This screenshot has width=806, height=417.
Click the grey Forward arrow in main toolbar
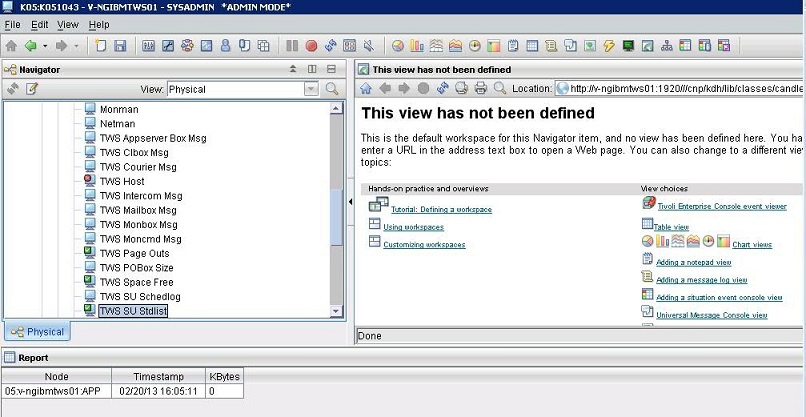(x=62, y=46)
